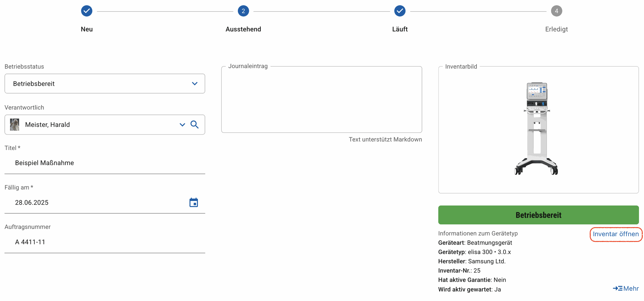644x301 pixels.
Task: Switch to the Ausstehend step label
Action: click(x=243, y=29)
